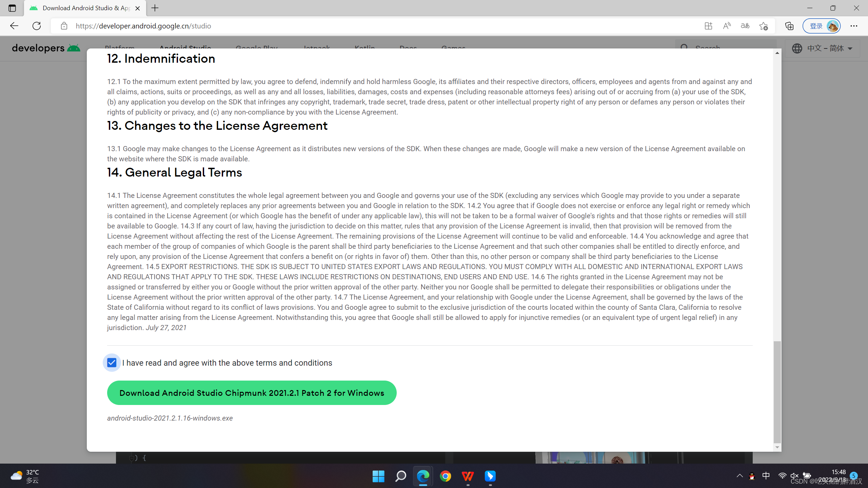Open the Collections icon in toolbar
Screen dimensions: 868x488
point(789,26)
